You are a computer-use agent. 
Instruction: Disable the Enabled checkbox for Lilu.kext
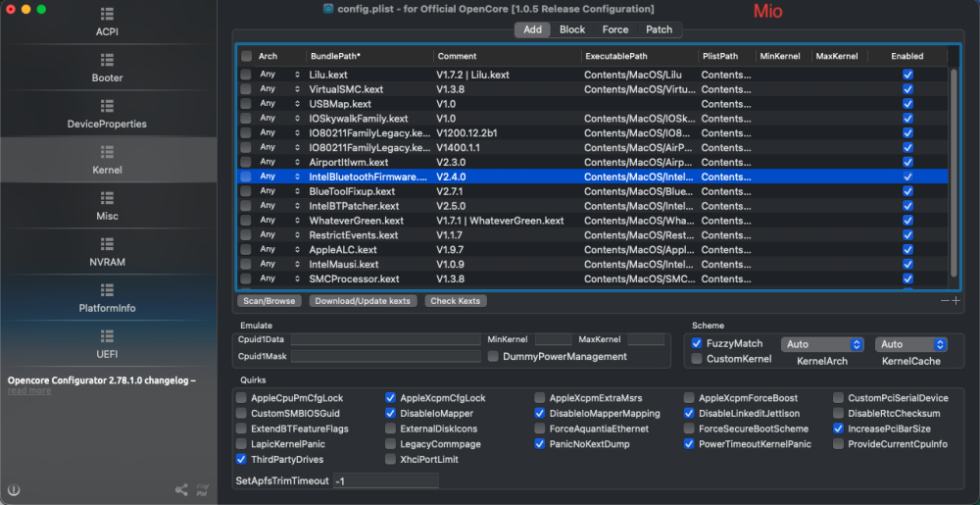[907, 75]
